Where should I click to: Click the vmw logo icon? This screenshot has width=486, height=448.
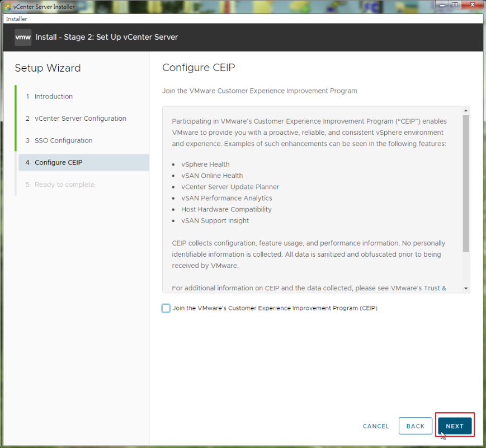coord(23,37)
